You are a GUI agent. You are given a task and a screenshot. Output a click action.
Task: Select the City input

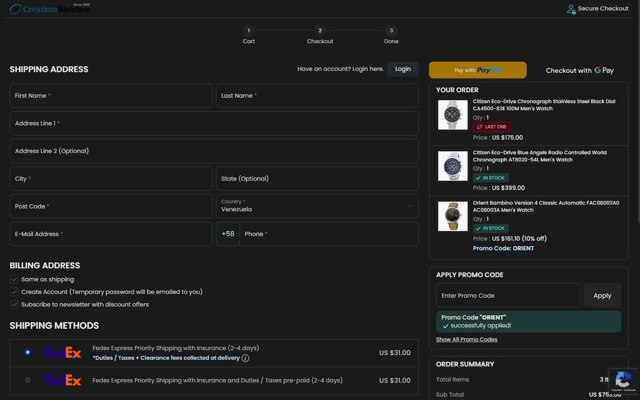111,178
